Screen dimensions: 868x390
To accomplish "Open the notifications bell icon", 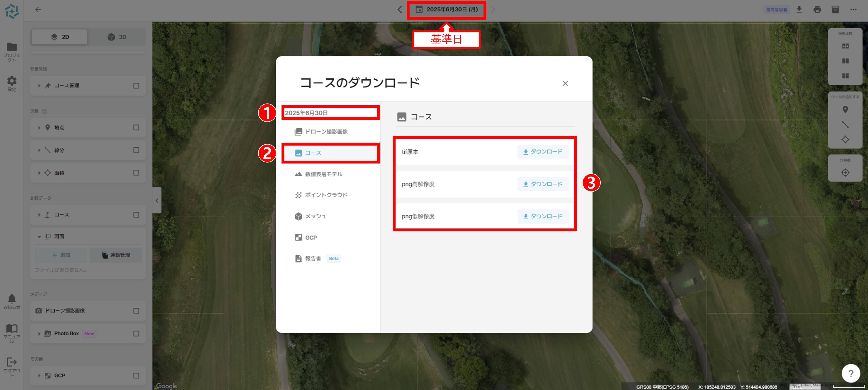I will [12, 299].
